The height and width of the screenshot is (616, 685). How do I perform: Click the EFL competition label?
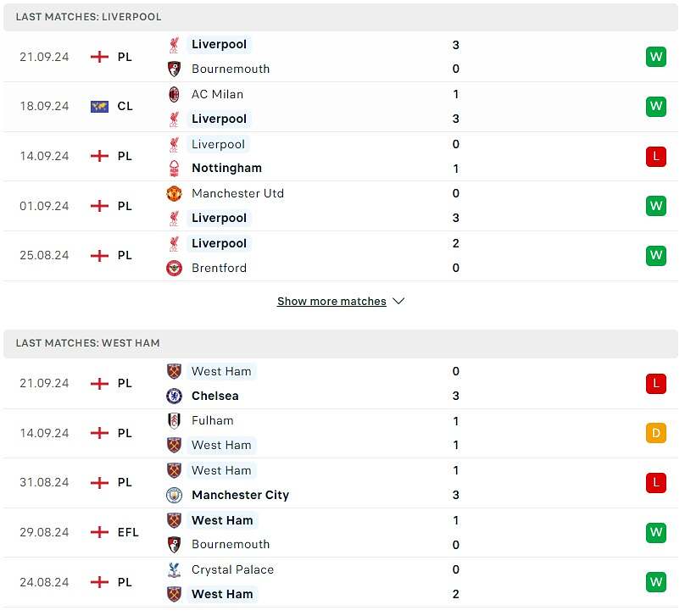pos(128,532)
